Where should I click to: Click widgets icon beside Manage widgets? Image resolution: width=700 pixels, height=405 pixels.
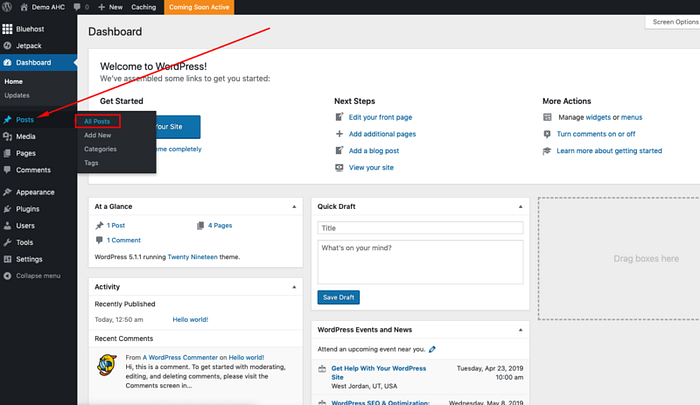(547, 117)
